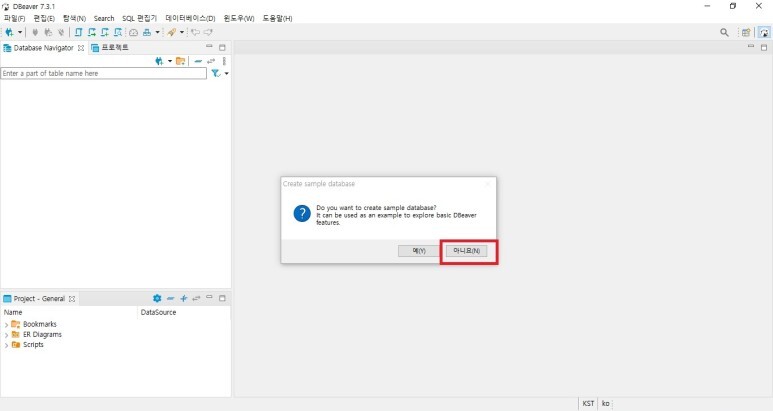Viewport: 773px width, 411px height.
Task: Minimize the Project - General panel
Action: pyautogui.click(x=209, y=297)
